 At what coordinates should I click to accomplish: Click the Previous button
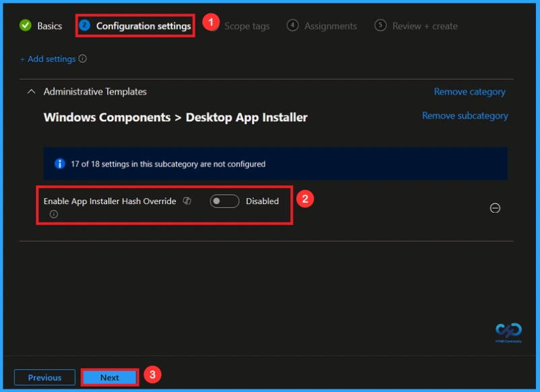[x=44, y=377]
